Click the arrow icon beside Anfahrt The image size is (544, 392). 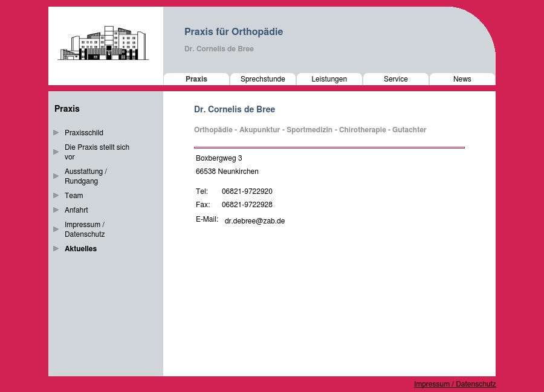tap(56, 210)
